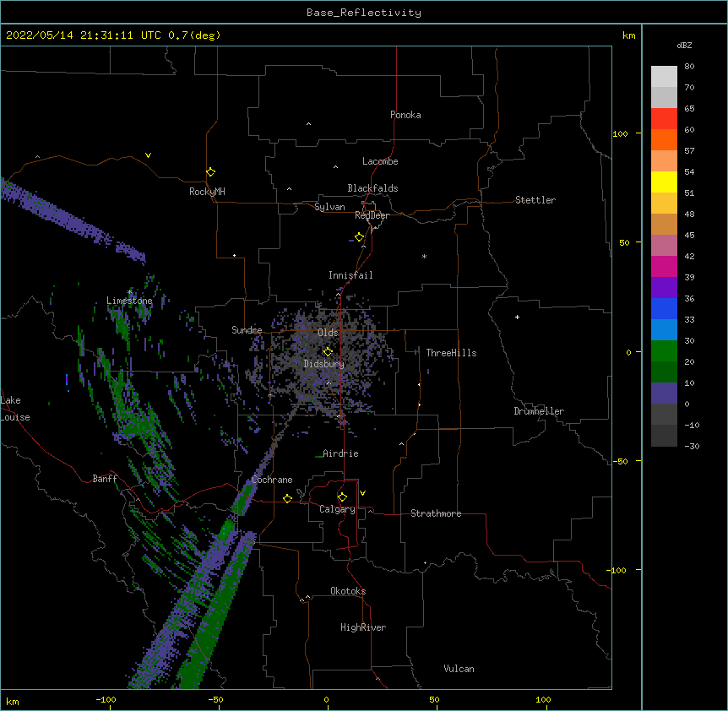Click the Didsbury town label

tap(324, 364)
